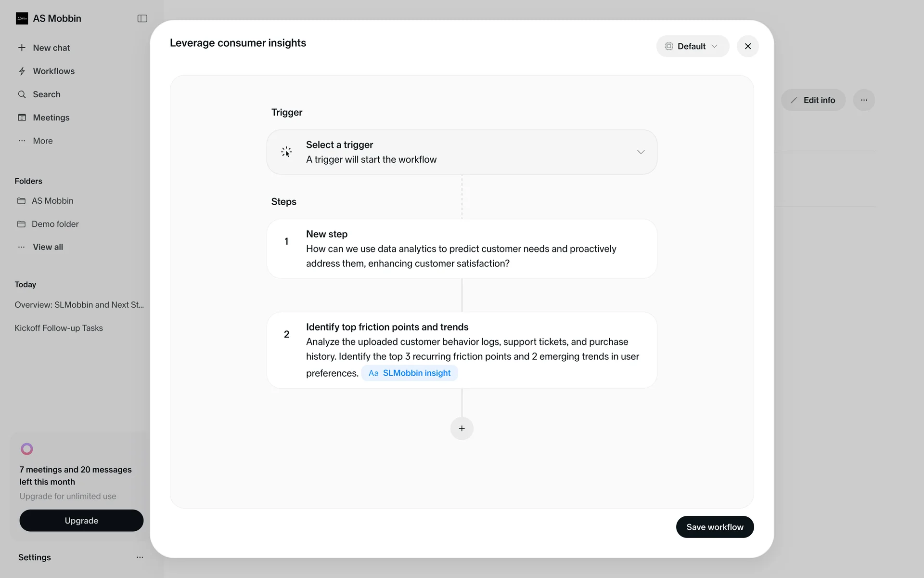Click the Edit info pencil button

(x=813, y=100)
